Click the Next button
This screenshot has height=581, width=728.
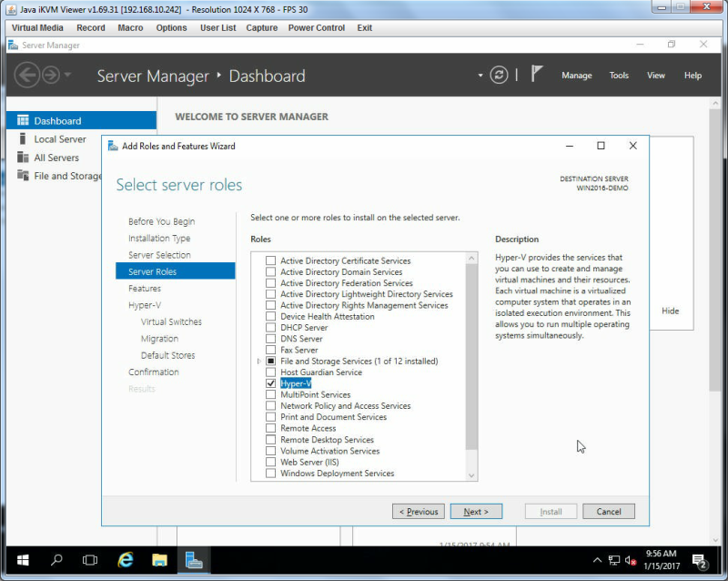click(476, 511)
